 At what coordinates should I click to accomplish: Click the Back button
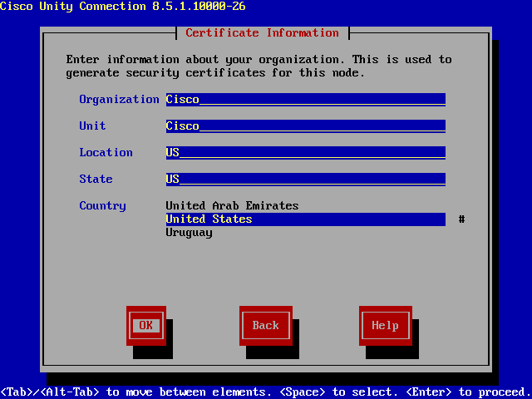(x=265, y=325)
